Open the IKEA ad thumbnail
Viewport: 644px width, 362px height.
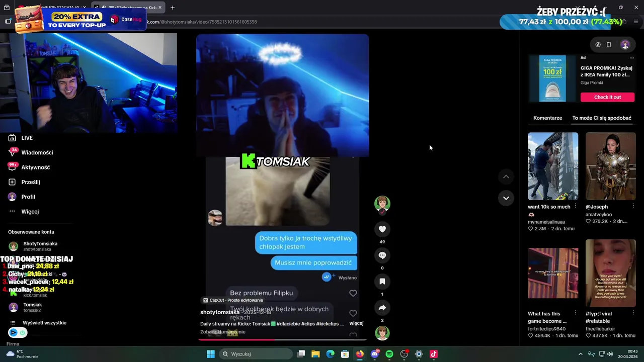(552, 78)
